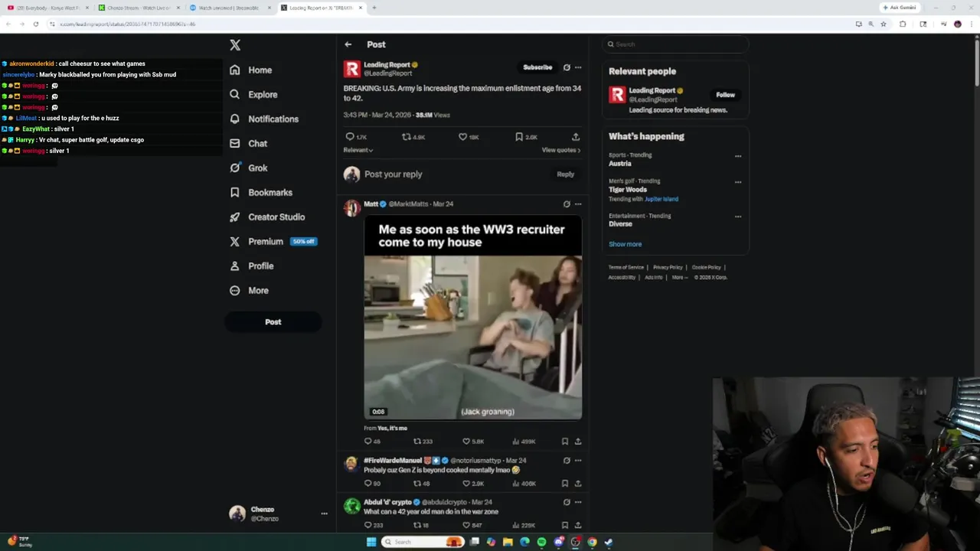Open Notifications in the X sidebar
This screenshot has width=980, height=551.
264,119
